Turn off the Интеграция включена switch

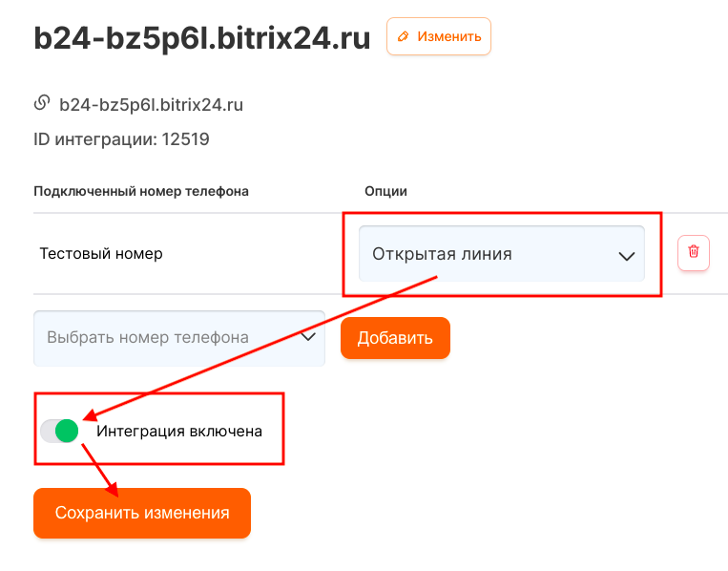(x=59, y=431)
